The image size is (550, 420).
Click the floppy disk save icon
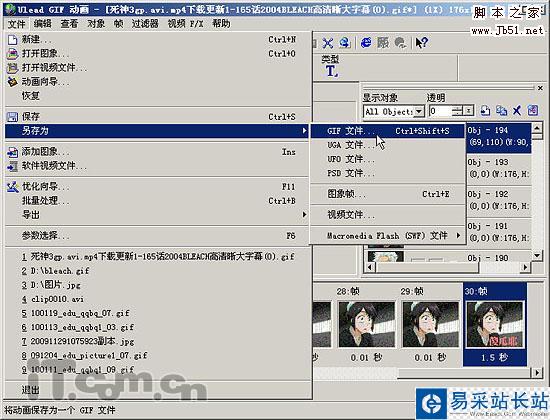pyautogui.click(x=13, y=116)
